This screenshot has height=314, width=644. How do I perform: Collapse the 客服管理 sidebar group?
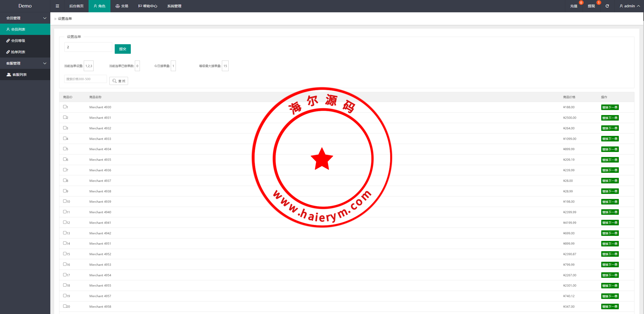[x=25, y=63]
